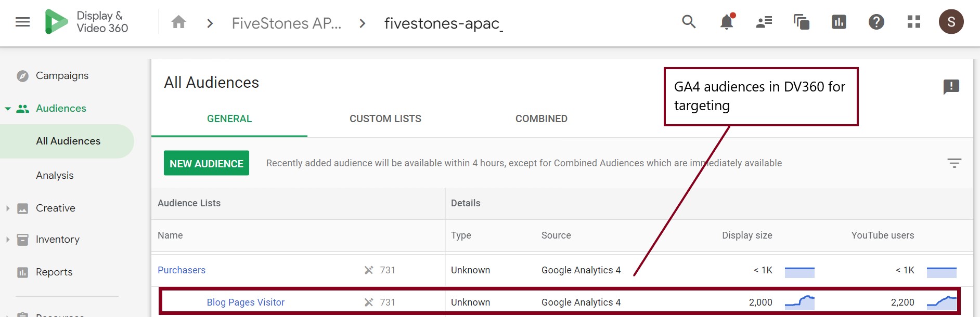Viewport: 980px width, 317px height.
Task: Switch to the GENERAL tab
Action: pos(229,119)
